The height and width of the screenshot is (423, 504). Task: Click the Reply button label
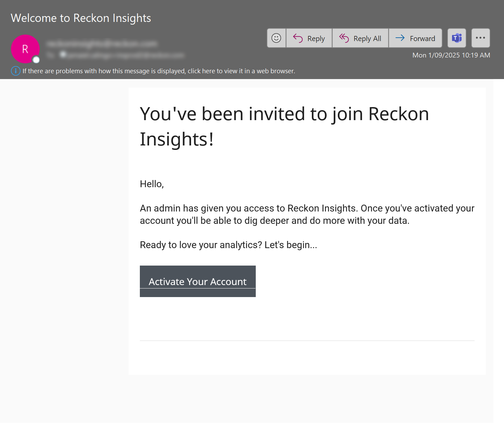point(316,39)
